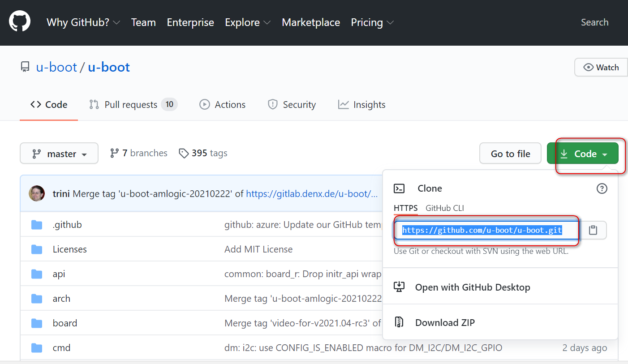Open trini's profile link
Image resolution: width=628 pixels, height=364 pixels.
[x=61, y=194]
